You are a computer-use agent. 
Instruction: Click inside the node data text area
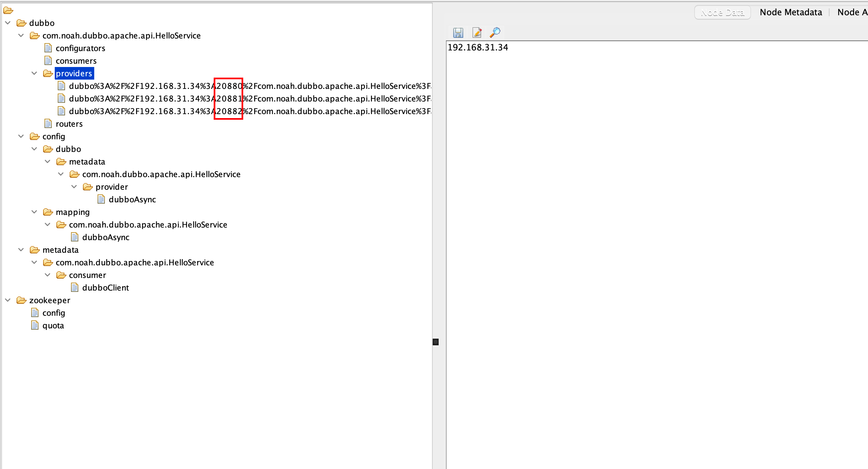(x=640, y=236)
